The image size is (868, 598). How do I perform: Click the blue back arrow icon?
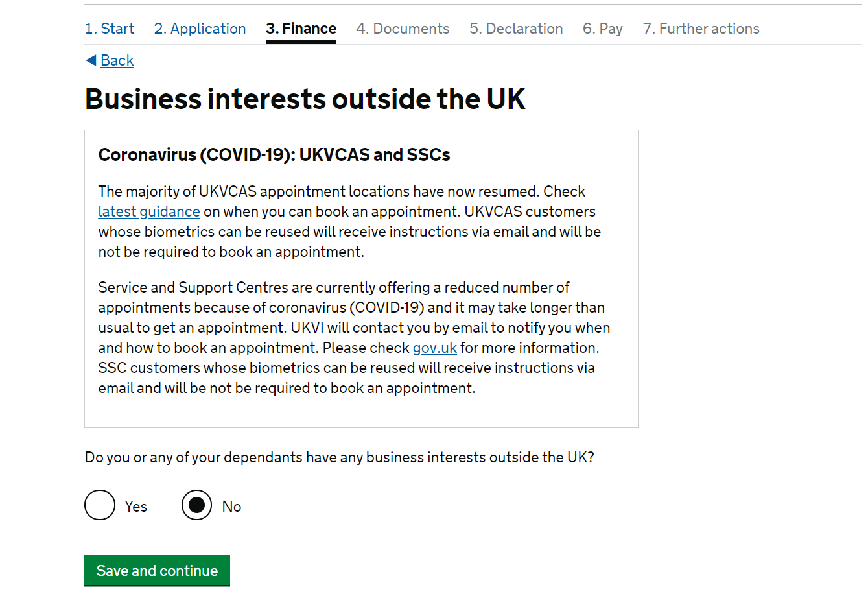[x=91, y=60]
